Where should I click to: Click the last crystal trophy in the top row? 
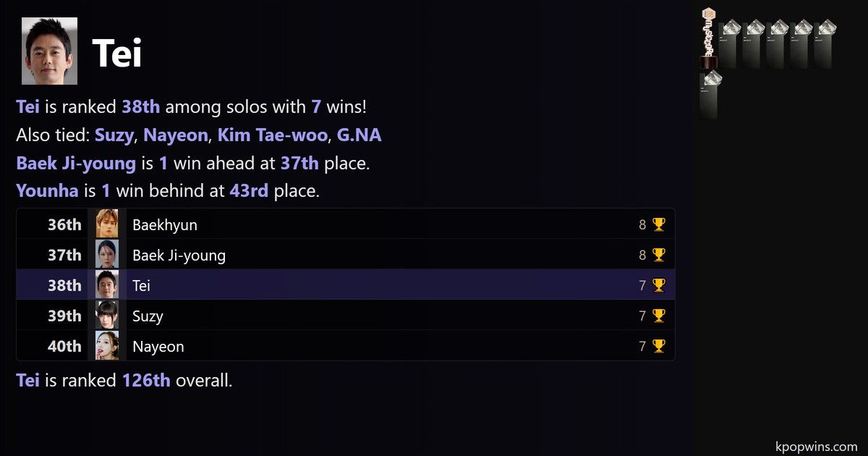point(825,43)
